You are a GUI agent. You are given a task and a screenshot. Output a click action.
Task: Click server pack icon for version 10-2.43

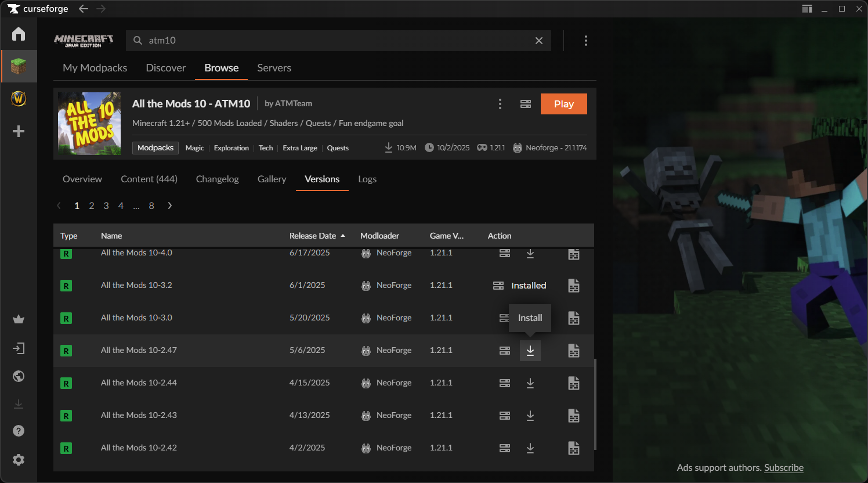coord(505,416)
